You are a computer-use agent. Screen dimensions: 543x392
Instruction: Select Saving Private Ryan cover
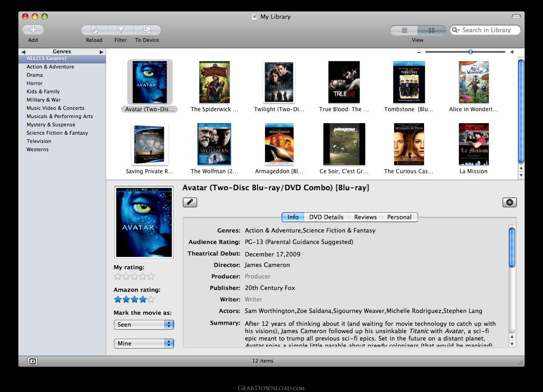(x=150, y=144)
